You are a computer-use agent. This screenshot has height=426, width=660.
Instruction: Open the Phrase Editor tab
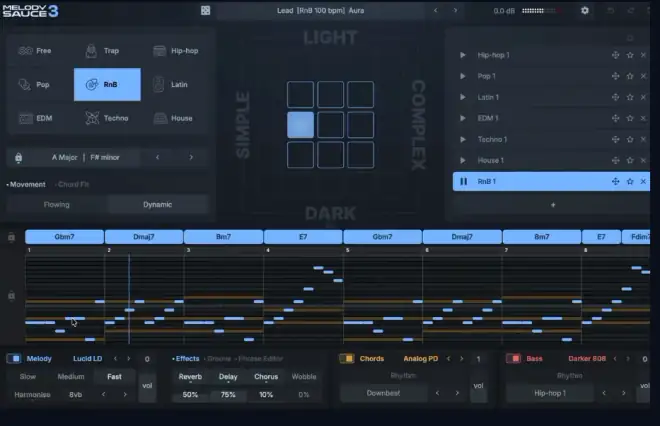[259, 359]
